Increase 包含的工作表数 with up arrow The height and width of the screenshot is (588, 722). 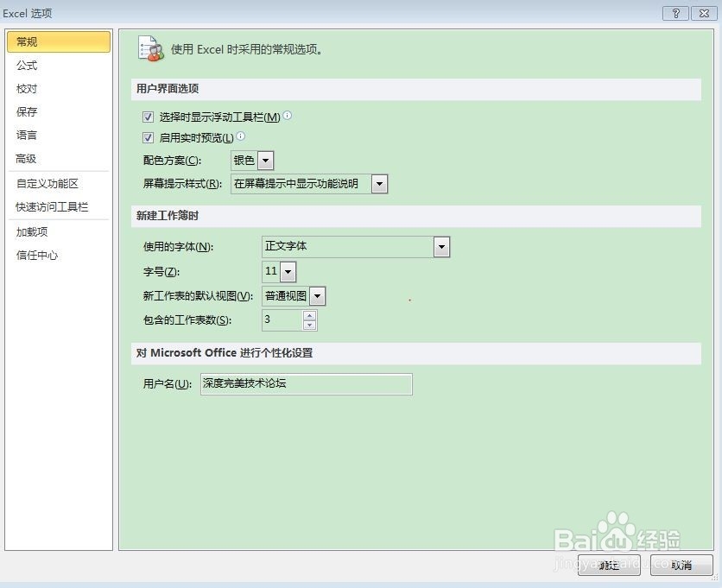(309, 315)
